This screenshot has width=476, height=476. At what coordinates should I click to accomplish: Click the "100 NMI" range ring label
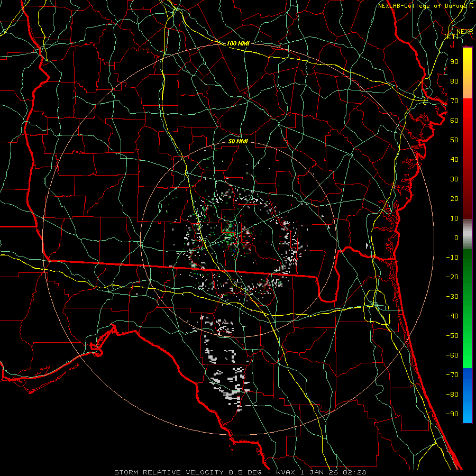click(x=238, y=43)
